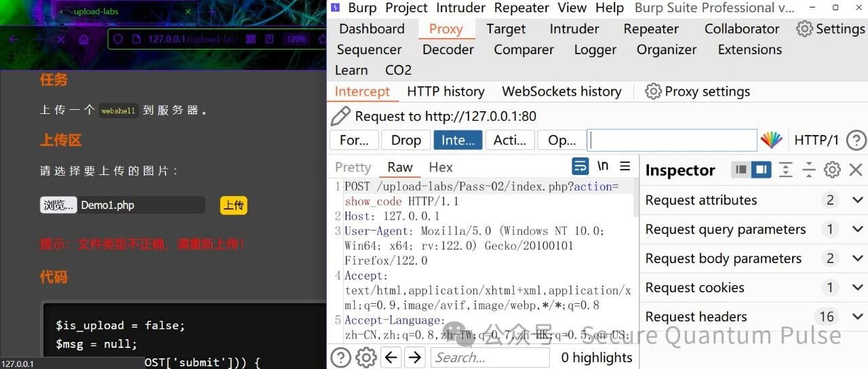
Task: Open Proxy settings gear
Action: pos(653,92)
